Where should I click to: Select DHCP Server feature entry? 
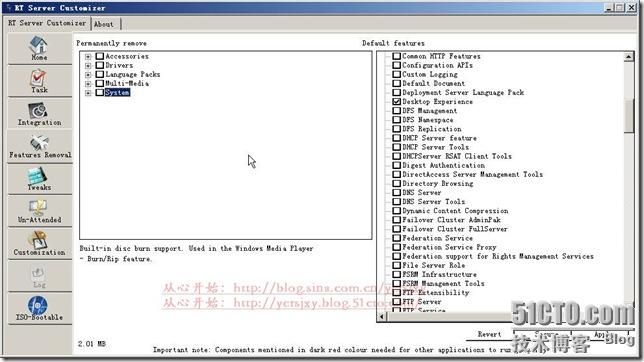click(x=439, y=138)
